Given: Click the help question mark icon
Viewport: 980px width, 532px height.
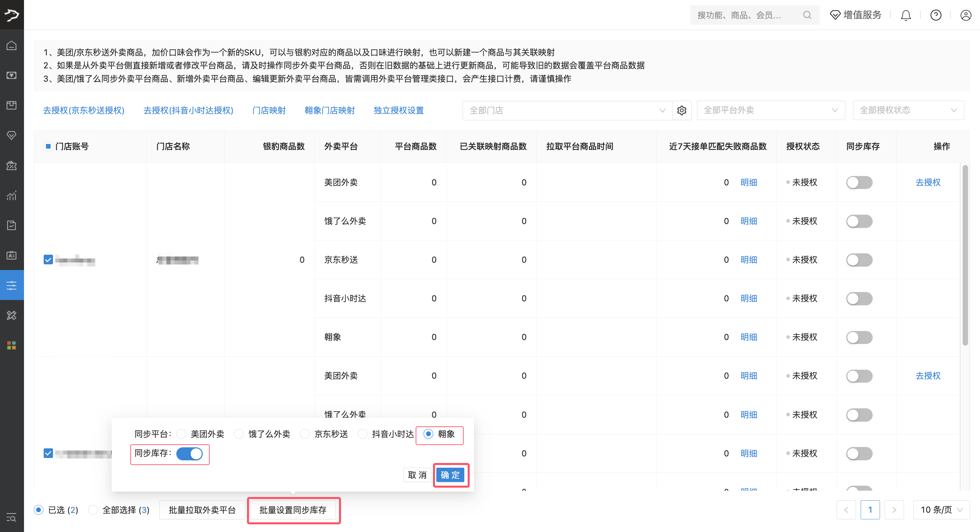Looking at the screenshot, I should (x=935, y=15).
